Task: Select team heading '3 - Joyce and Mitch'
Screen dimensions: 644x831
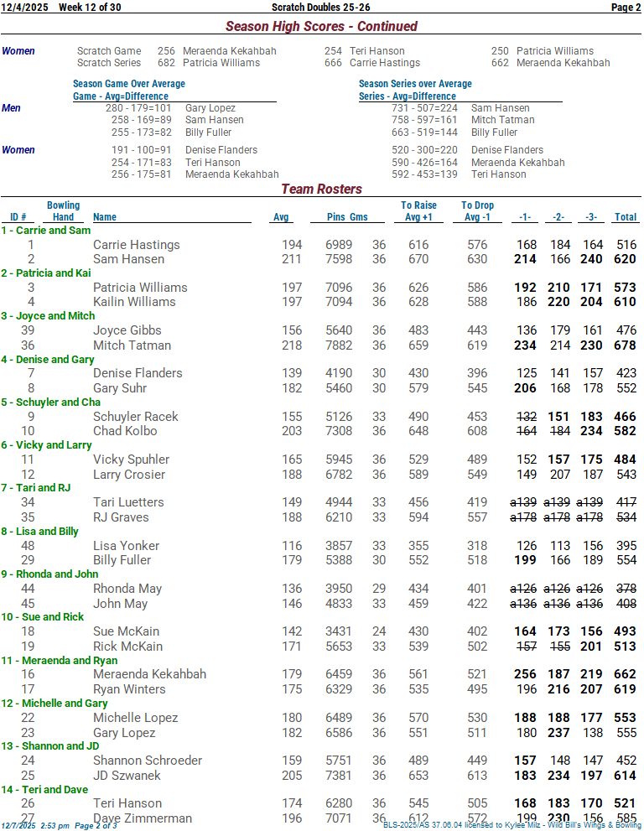Action: pyautogui.click(x=48, y=316)
